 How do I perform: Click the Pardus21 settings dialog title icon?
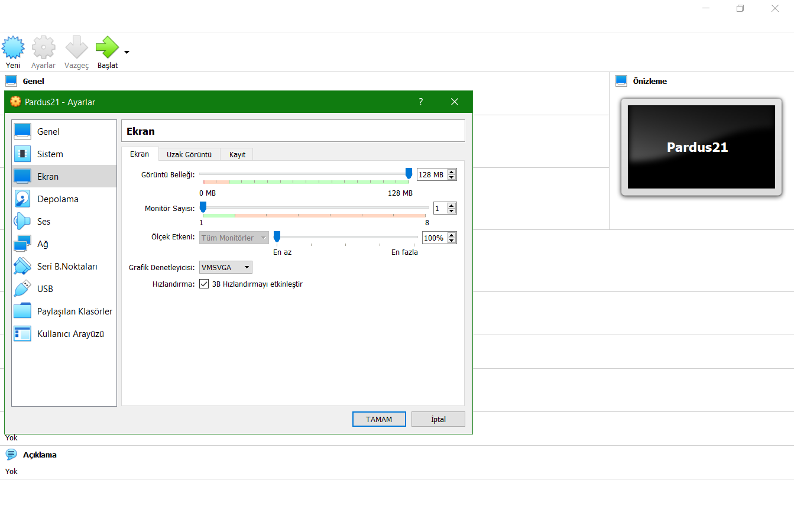(x=16, y=102)
